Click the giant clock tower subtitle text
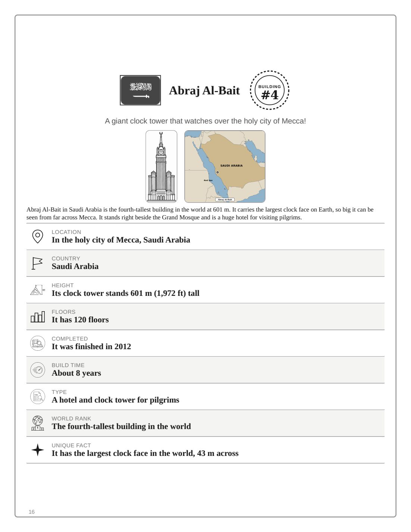This screenshot has height=532, width=411. [205, 121]
